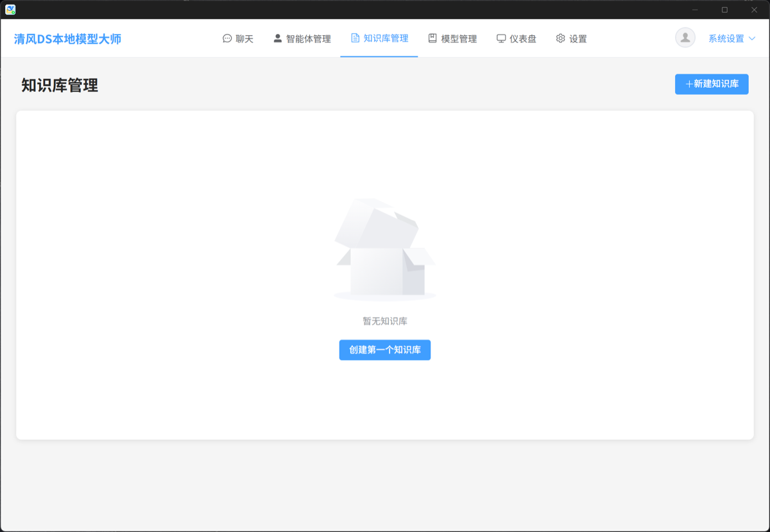Click the chat bubble icon for 聊天
770x532 pixels.
point(227,39)
